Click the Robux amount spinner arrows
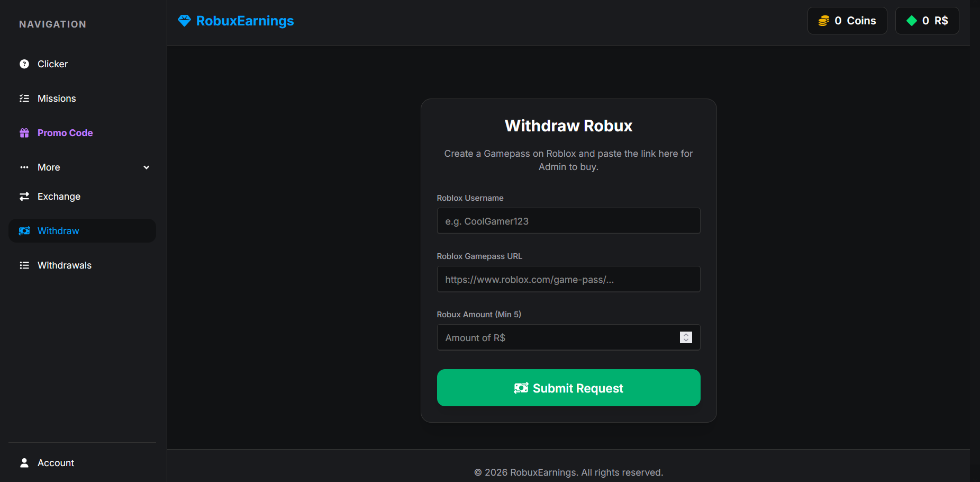Viewport: 980px width, 482px height. [x=686, y=337]
